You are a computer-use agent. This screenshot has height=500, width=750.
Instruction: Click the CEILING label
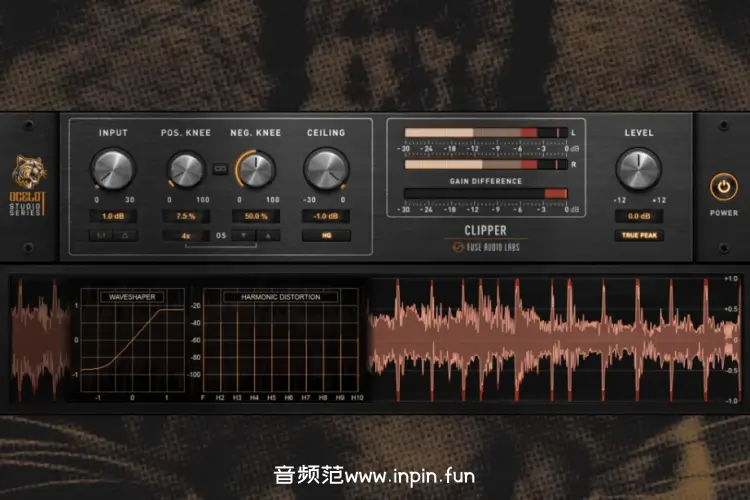point(326,133)
